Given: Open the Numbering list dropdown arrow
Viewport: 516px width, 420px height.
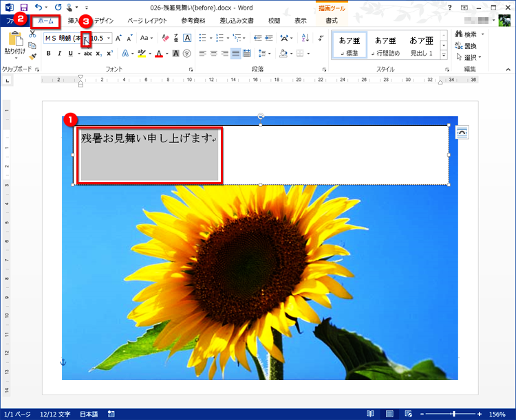Looking at the screenshot, I should coord(228,38).
